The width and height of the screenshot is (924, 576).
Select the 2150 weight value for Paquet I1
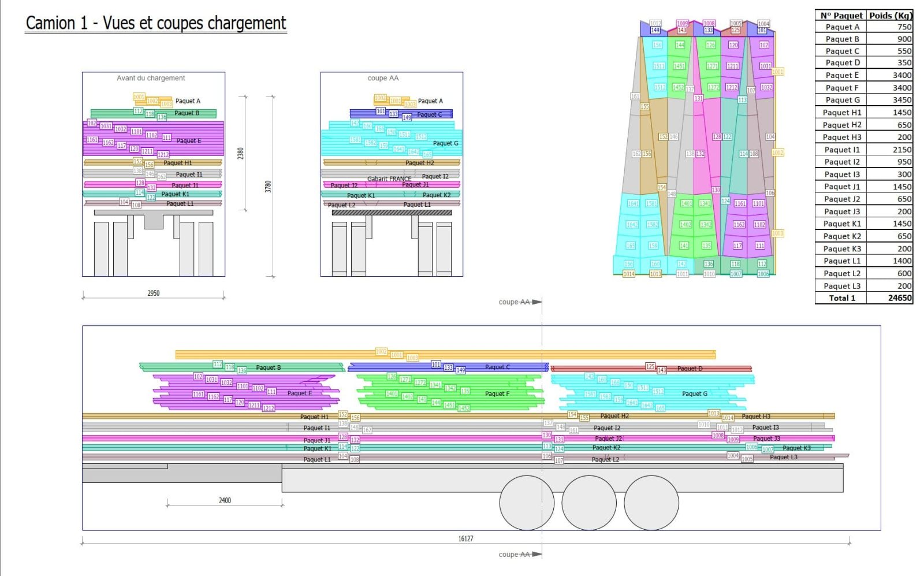[x=902, y=150]
